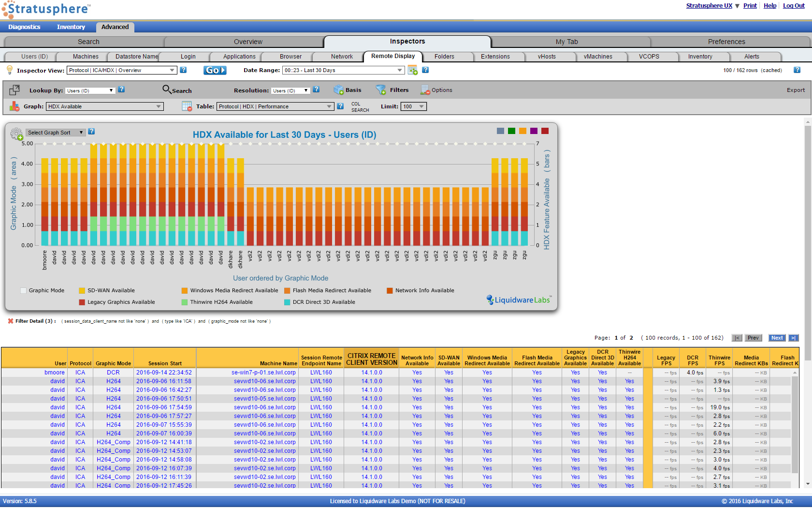Click the Prev page button
Image resolution: width=812 pixels, height=508 pixels.
[753, 338]
